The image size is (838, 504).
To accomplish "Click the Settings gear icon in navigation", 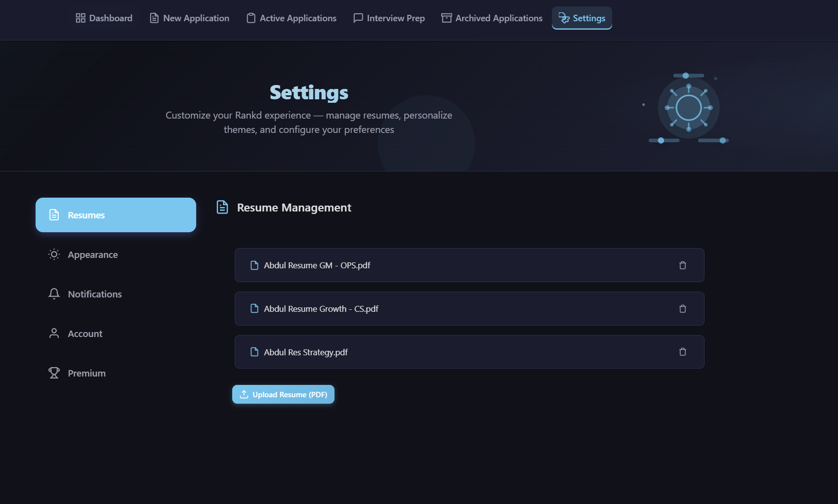I will coord(563,18).
